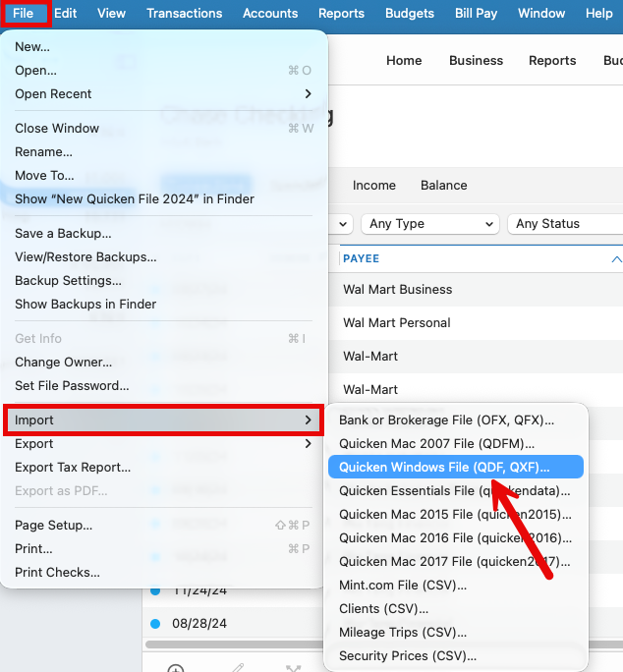Expand the Open Recent submenu

[x=163, y=94]
